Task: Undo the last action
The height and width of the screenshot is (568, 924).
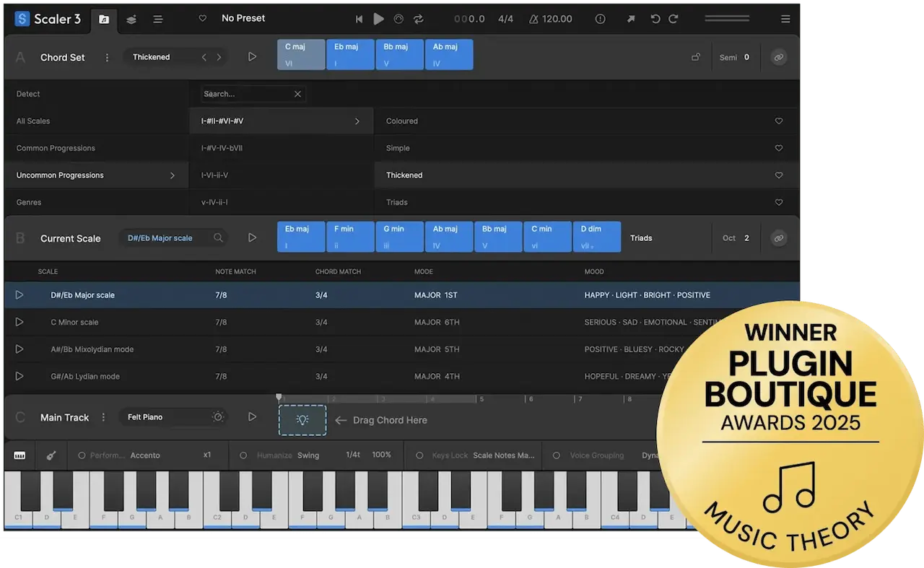Action: point(655,19)
